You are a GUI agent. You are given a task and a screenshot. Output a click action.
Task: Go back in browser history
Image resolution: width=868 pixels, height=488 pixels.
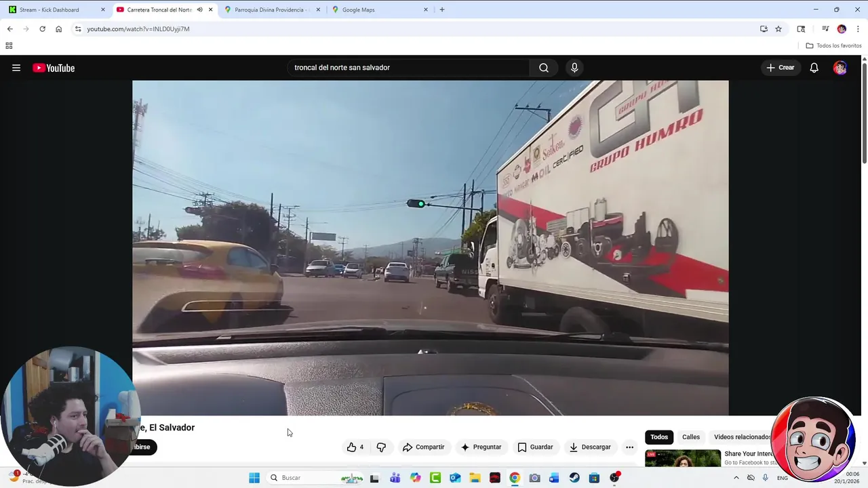9,29
